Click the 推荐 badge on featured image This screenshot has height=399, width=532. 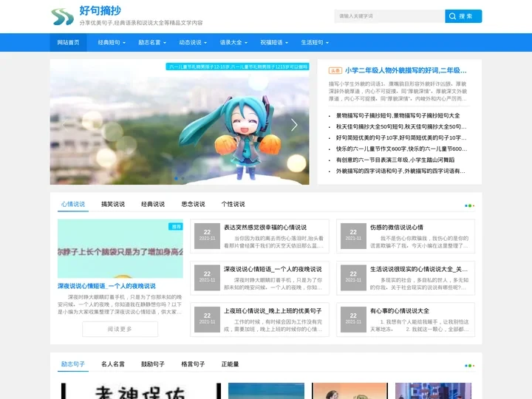(x=176, y=227)
